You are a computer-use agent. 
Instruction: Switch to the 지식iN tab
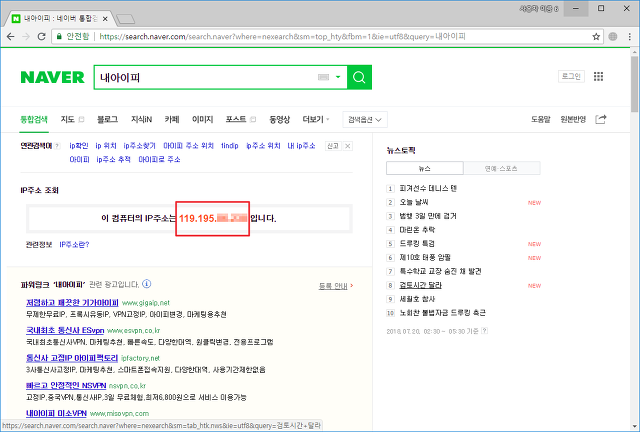[x=141, y=119]
